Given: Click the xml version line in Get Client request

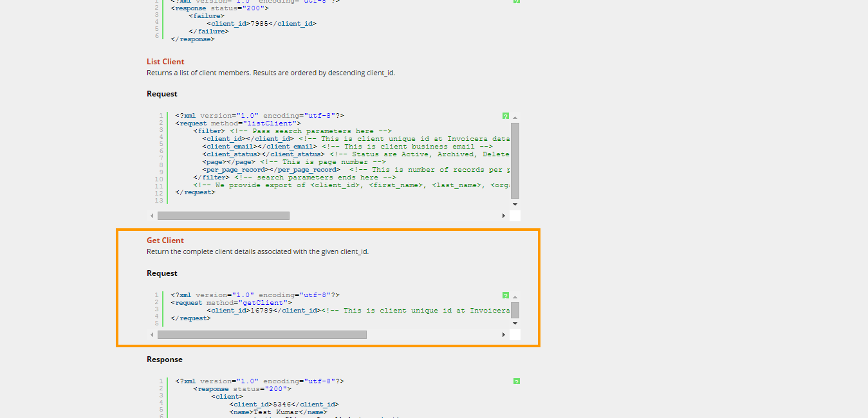Looking at the screenshot, I should point(255,295).
